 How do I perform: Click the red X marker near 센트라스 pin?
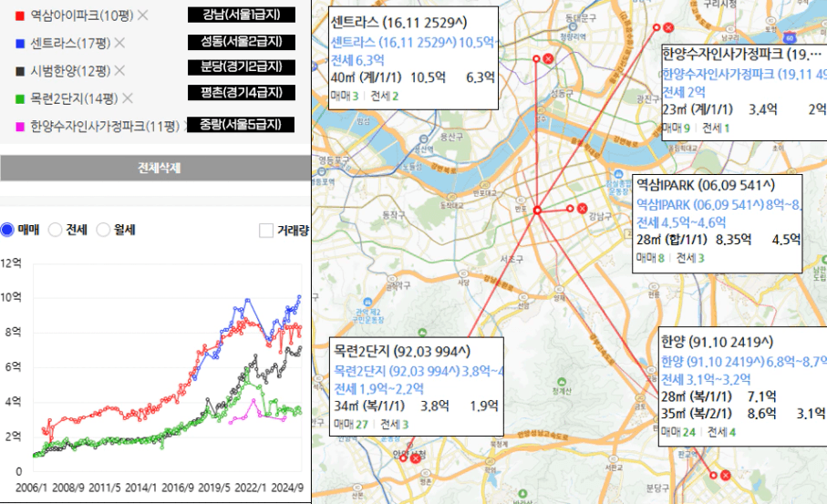[548, 58]
